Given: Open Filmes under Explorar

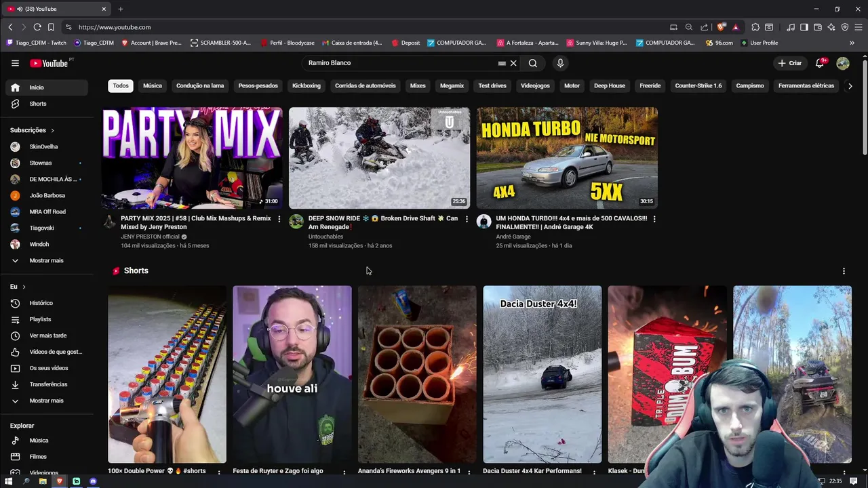Looking at the screenshot, I should 47,457.
